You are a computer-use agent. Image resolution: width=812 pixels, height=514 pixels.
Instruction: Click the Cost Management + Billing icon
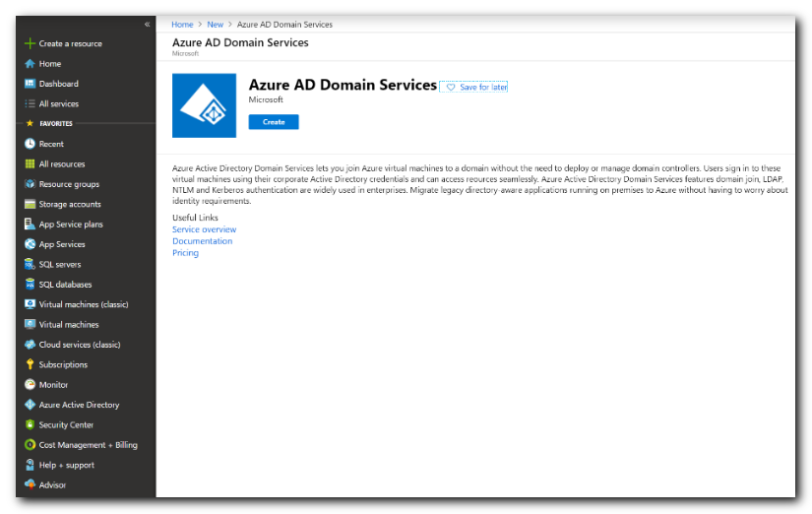coord(31,445)
